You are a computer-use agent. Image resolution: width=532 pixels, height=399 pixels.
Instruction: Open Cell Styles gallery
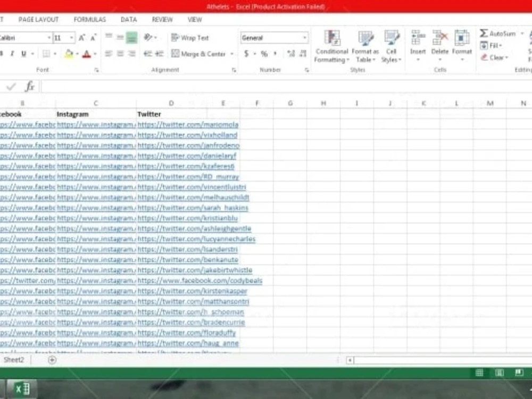tap(391, 46)
